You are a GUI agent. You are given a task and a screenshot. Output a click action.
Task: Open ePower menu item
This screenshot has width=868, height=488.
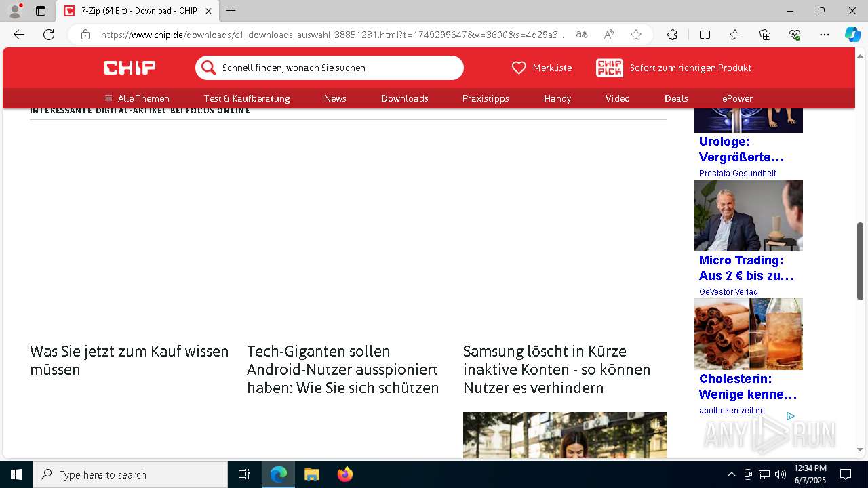pyautogui.click(x=737, y=98)
